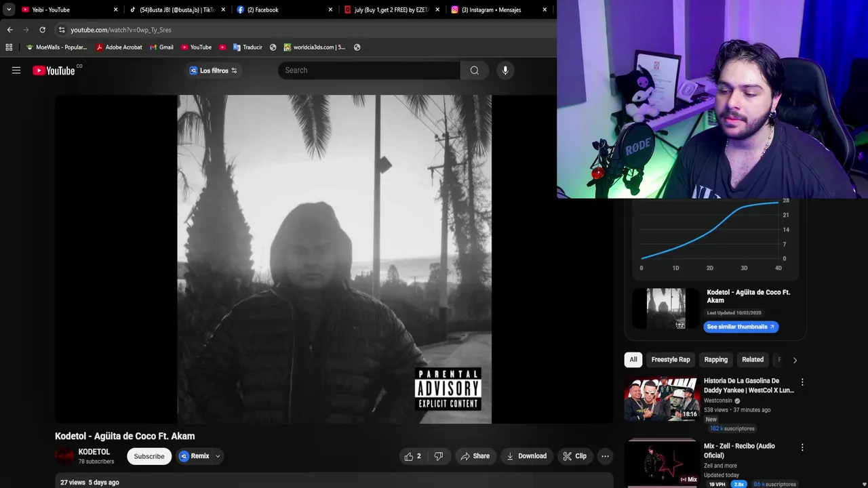
Task: Open the YouTube hamburger guide menu
Action: pos(16,70)
